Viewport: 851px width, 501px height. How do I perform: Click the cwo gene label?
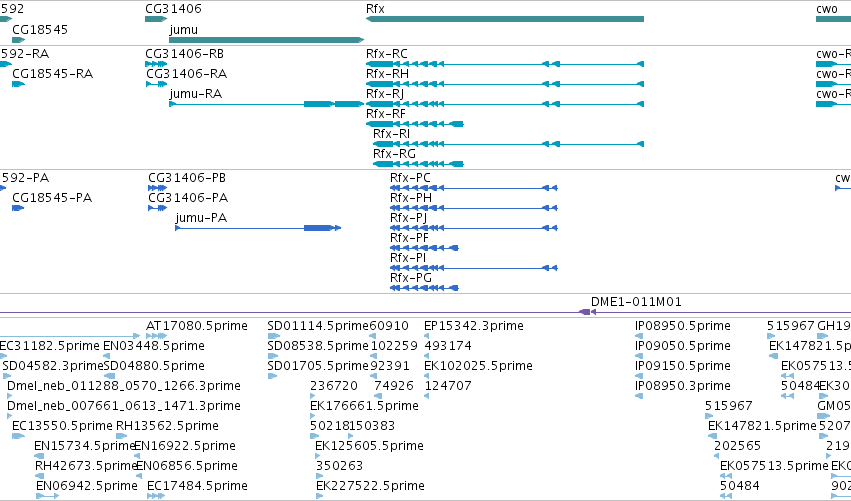pyautogui.click(x=827, y=9)
